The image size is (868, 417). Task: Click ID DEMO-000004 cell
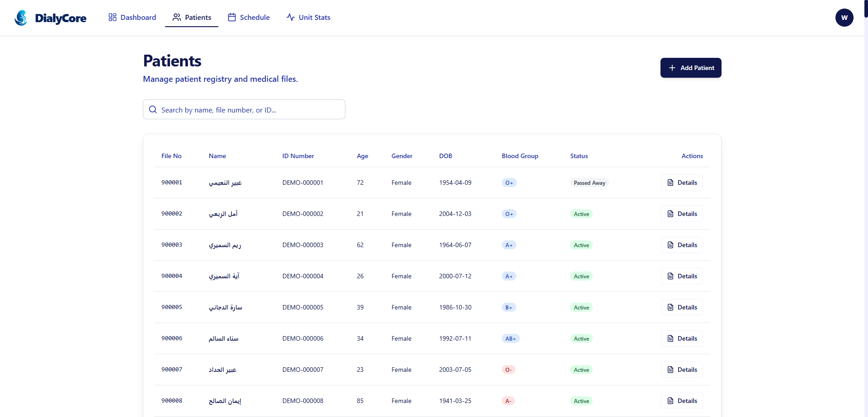pos(303,276)
